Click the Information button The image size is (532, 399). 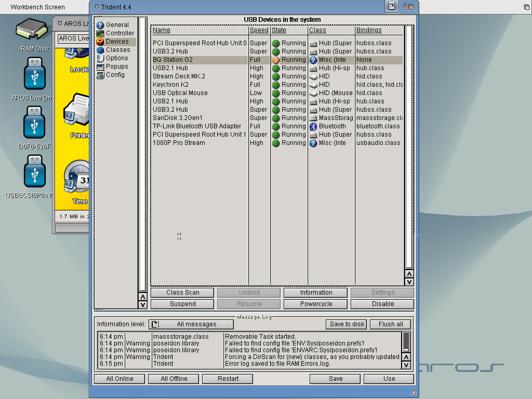(x=316, y=292)
